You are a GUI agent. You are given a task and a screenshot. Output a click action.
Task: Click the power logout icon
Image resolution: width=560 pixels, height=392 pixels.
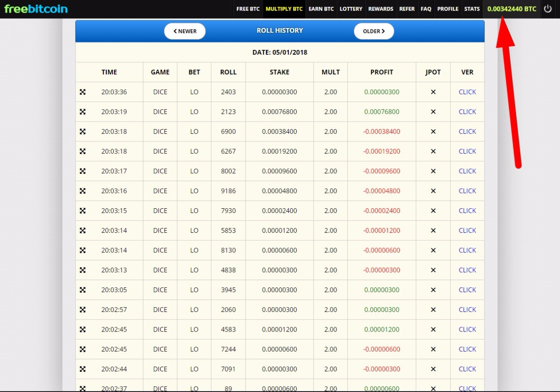[548, 9]
